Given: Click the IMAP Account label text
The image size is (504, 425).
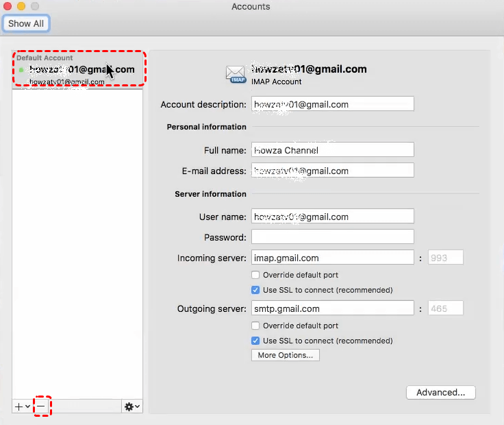Looking at the screenshot, I should tap(277, 82).
